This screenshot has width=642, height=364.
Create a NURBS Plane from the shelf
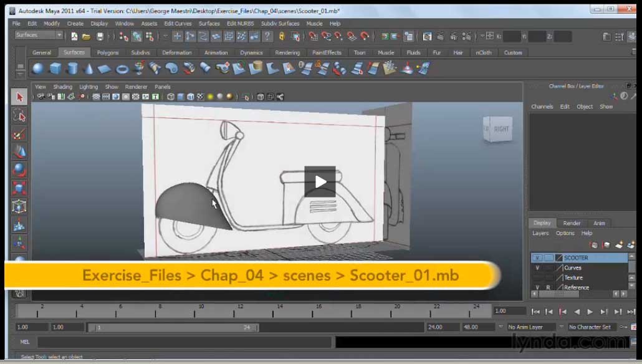pyautogui.click(x=105, y=69)
